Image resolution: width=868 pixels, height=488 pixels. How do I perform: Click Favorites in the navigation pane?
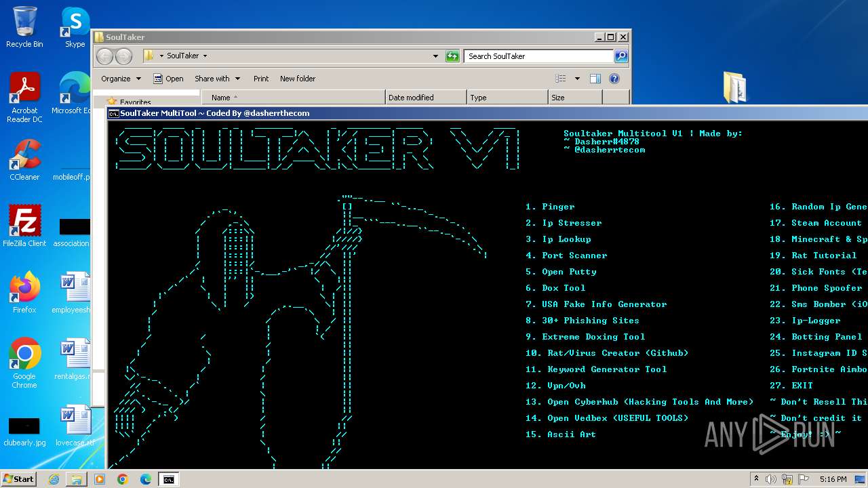[135, 102]
